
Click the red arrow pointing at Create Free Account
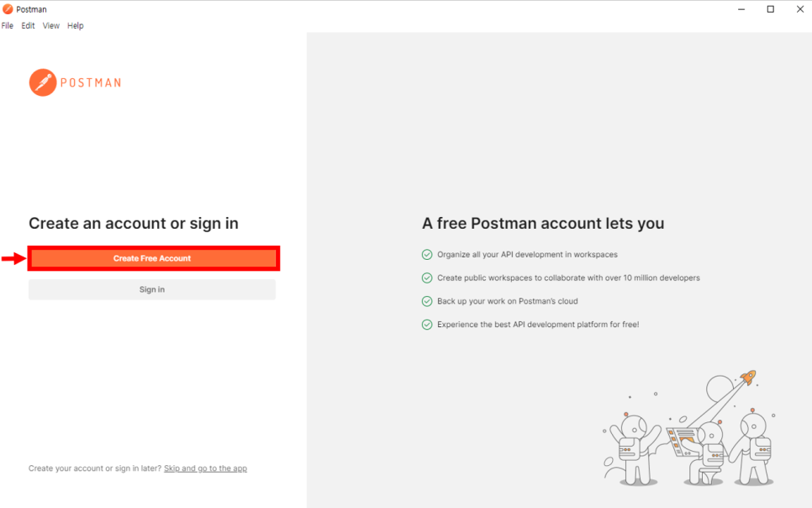pos(13,258)
